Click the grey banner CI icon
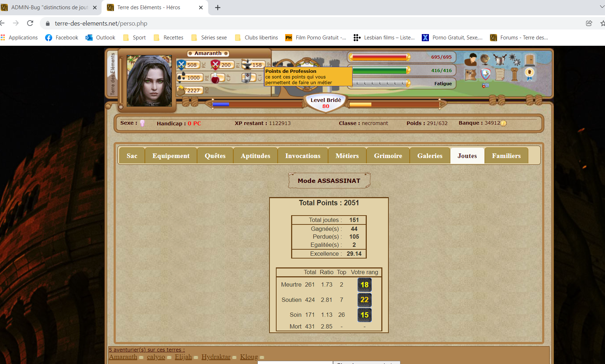 click(x=247, y=77)
